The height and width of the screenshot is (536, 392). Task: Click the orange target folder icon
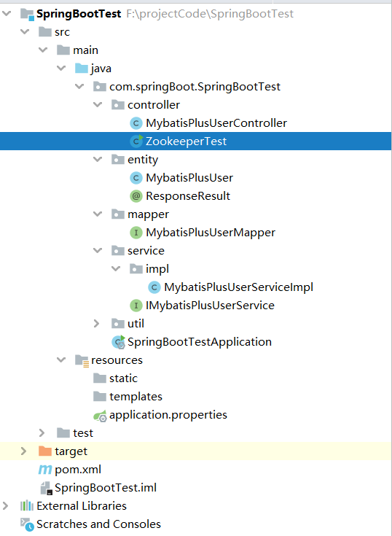(45, 451)
